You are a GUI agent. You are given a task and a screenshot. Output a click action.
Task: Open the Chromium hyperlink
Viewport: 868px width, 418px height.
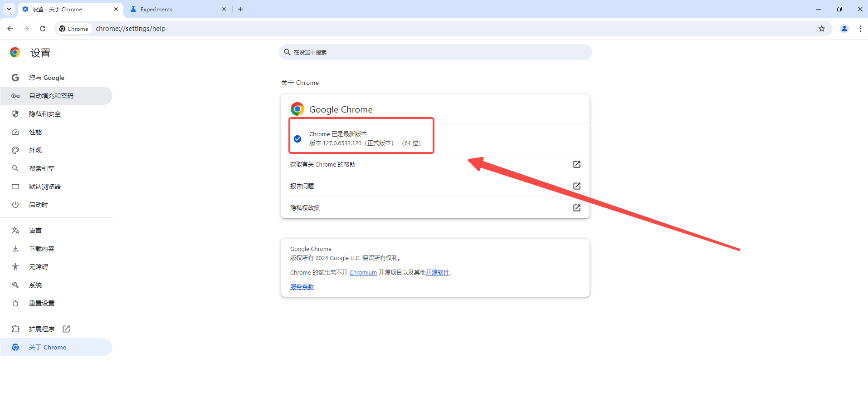pyautogui.click(x=363, y=272)
